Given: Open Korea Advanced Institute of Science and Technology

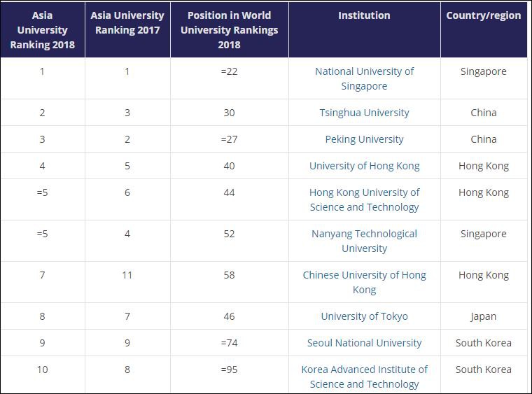Looking at the screenshot, I should 364,377.
